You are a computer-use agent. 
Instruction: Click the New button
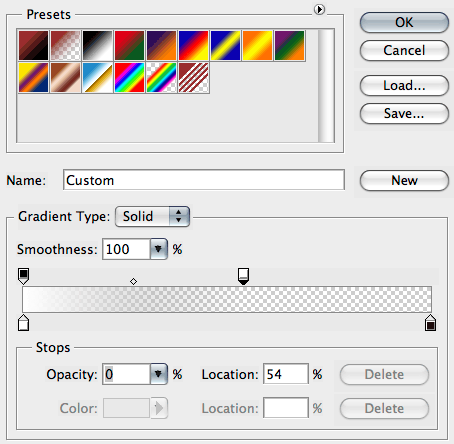click(x=404, y=180)
